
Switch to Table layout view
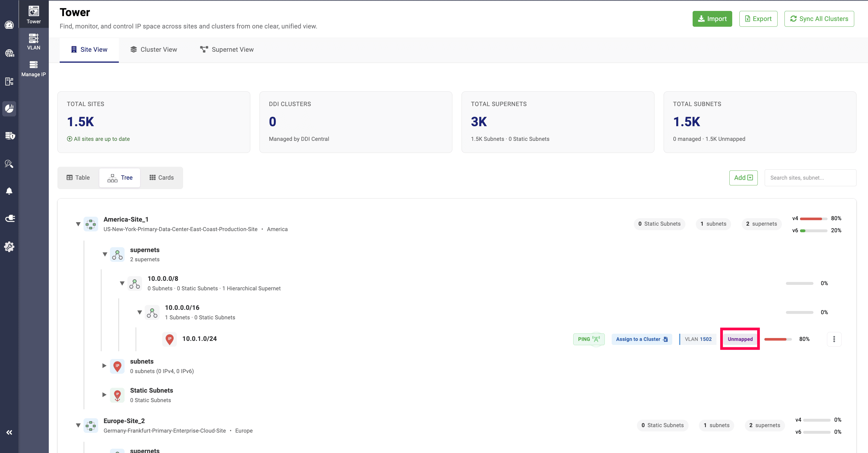pos(78,177)
